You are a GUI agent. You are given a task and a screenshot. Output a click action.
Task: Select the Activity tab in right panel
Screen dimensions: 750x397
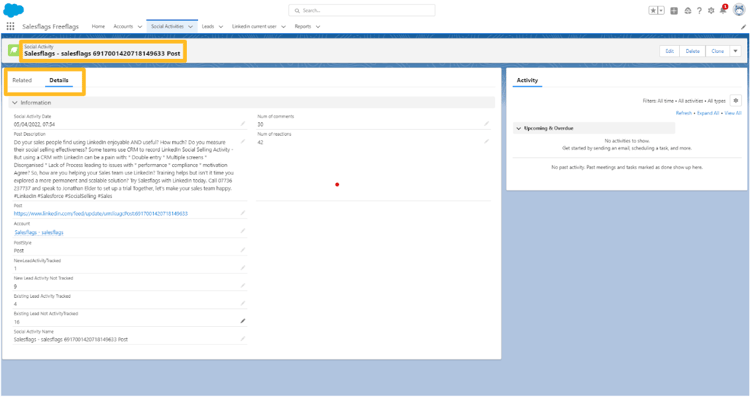(527, 80)
